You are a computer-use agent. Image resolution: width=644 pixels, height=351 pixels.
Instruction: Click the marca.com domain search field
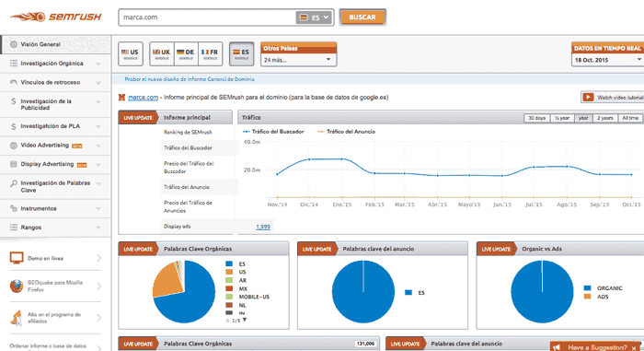pyautogui.click(x=207, y=18)
